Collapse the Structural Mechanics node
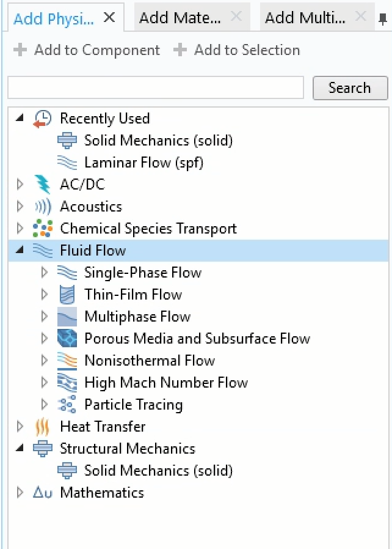Screen dimensions: 392x549 point(20,448)
